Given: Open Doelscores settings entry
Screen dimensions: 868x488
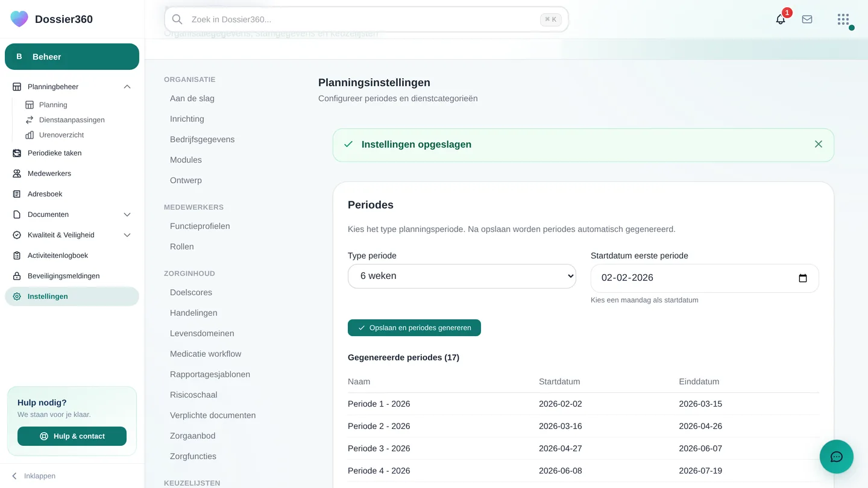Looking at the screenshot, I should point(191,292).
